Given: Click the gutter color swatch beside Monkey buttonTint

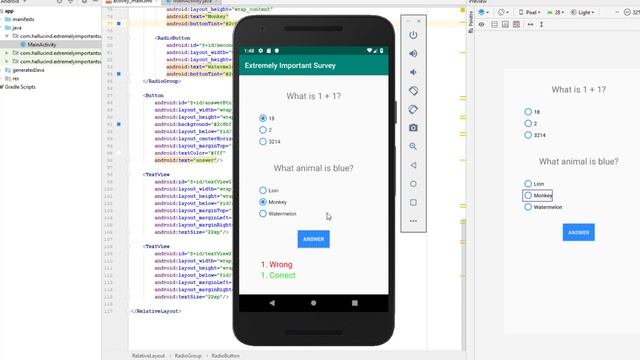Looking at the screenshot, I should (x=119, y=23).
